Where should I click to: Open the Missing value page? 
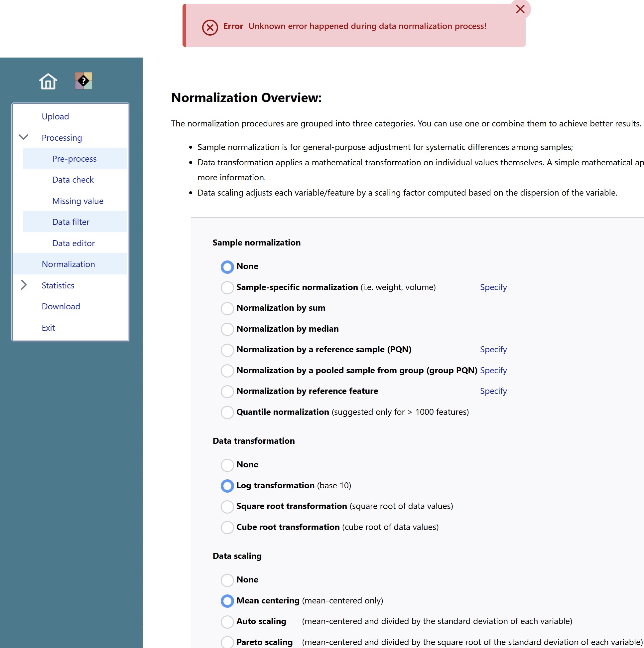(78, 201)
